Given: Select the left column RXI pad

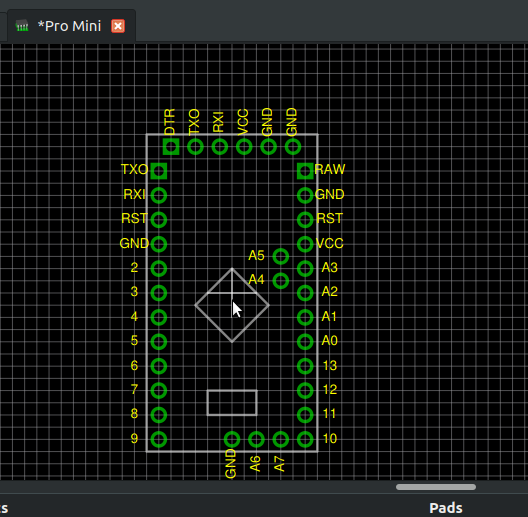Looking at the screenshot, I should click(159, 195).
